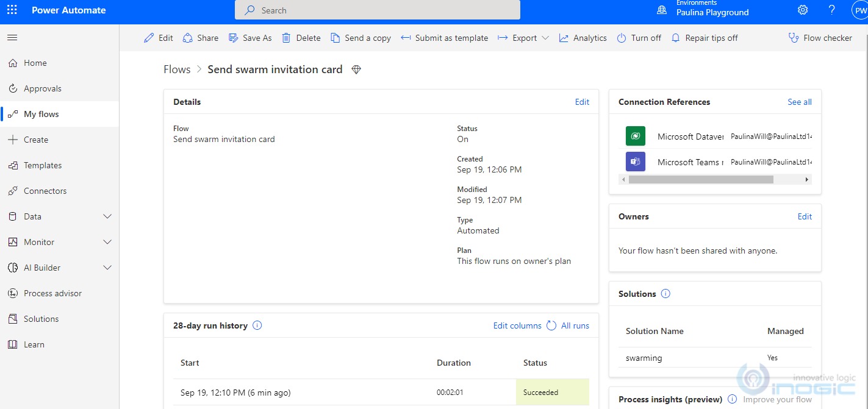Delete this flow
This screenshot has width=868, height=409.
coord(301,38)
